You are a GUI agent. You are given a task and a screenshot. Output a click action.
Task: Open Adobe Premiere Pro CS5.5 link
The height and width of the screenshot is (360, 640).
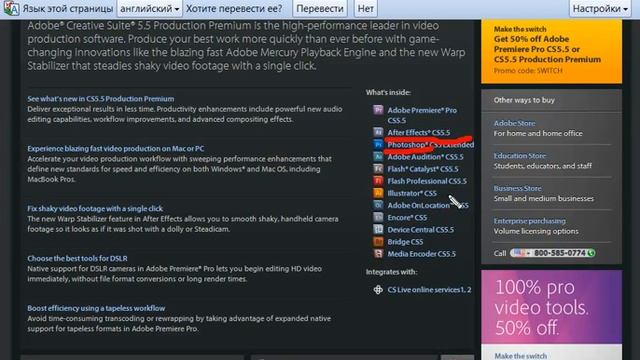pyautogui.click(x=422, y=115)
